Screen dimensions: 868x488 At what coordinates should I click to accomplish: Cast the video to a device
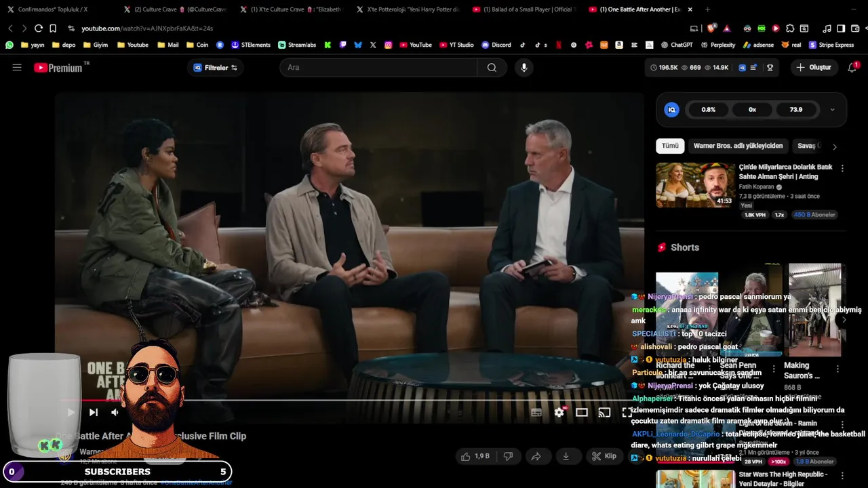[604, 412]
